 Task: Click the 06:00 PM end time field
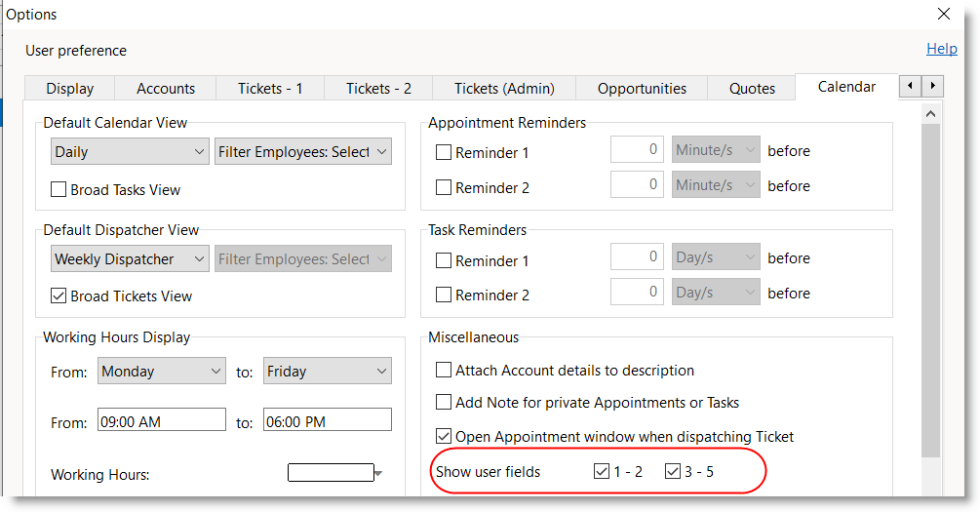[x=327, y=422]
